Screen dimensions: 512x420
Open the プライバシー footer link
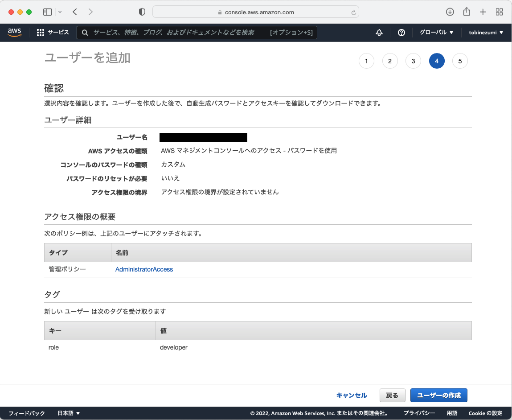(x=419, y=413)
